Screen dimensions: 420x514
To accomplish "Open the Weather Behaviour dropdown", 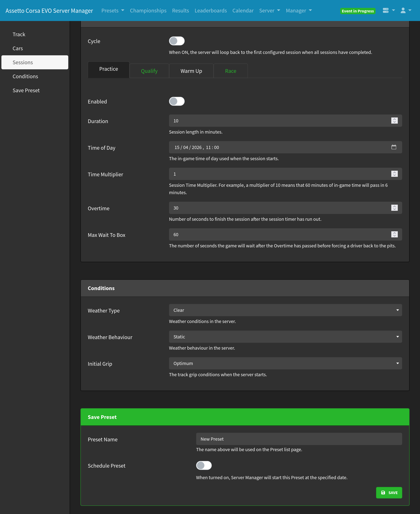I will (x=285, y=337).
